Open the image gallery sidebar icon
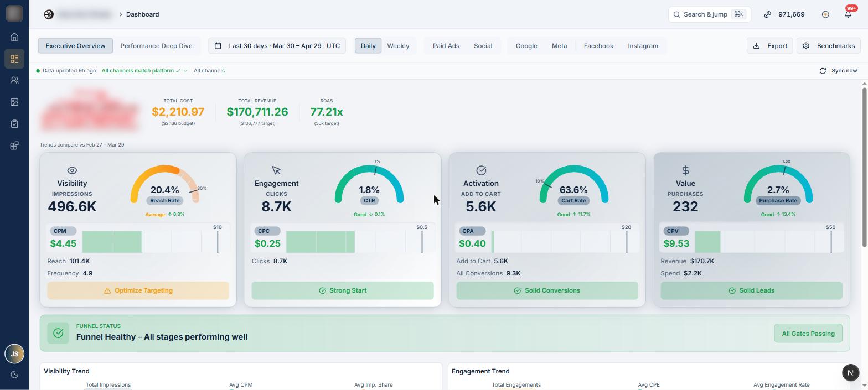868x390 pixels. click(14, 102)
